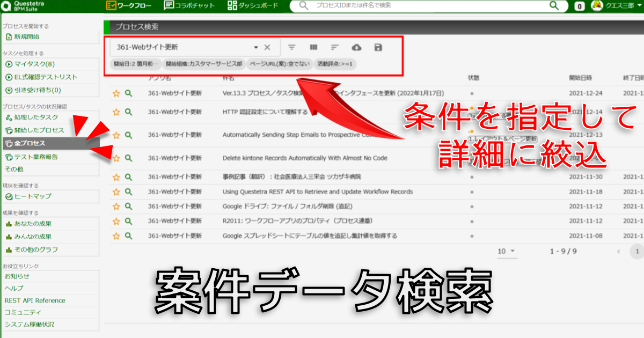Open the お知らせ link

tap(17, 276)
